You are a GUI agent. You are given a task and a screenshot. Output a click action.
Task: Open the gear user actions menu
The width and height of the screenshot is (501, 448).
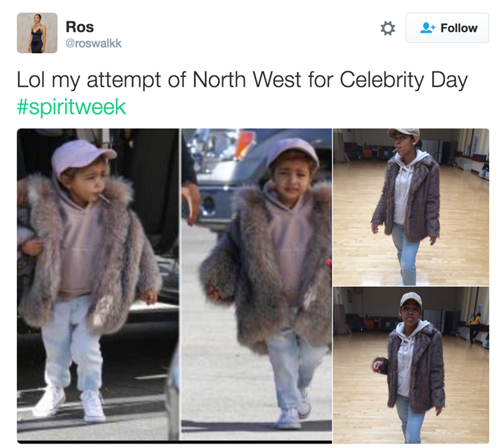(x=388, y=28)
